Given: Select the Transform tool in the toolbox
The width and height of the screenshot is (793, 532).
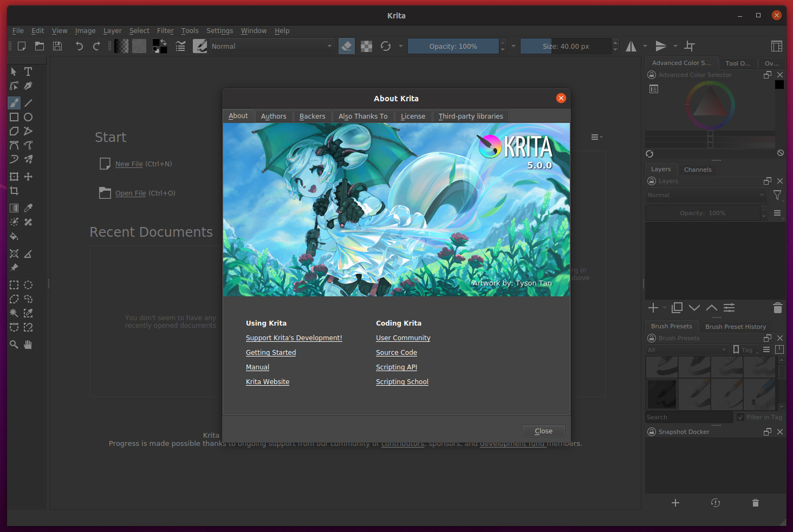Looking at the screenshot, I should [x=14, y=177].
